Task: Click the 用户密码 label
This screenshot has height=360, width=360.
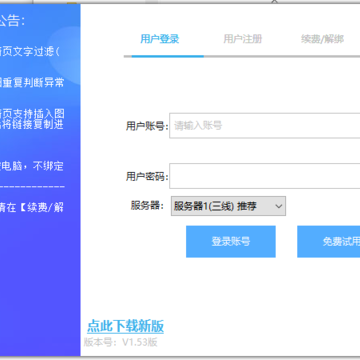Action: coord(147,177)
